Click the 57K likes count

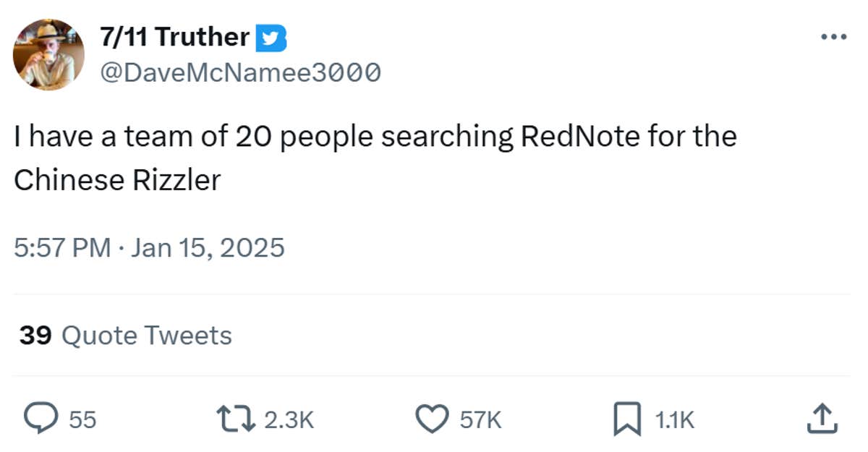tap(481, 420)
